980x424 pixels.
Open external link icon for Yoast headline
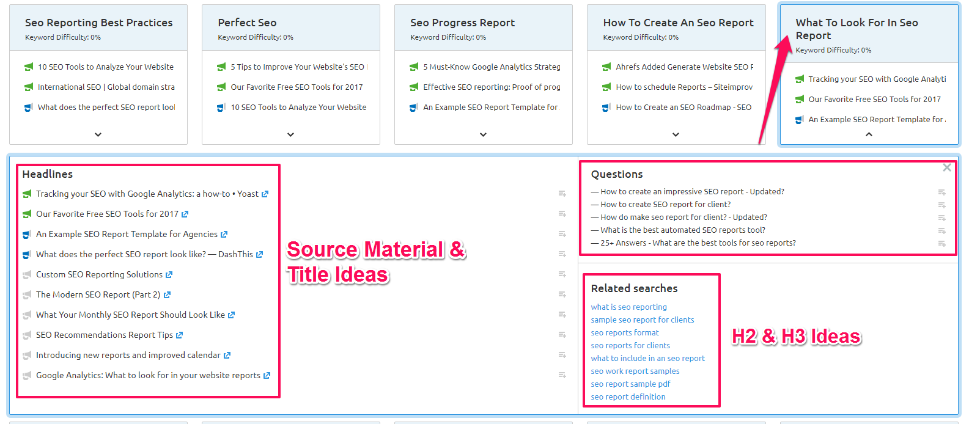(x=265, y=194)
